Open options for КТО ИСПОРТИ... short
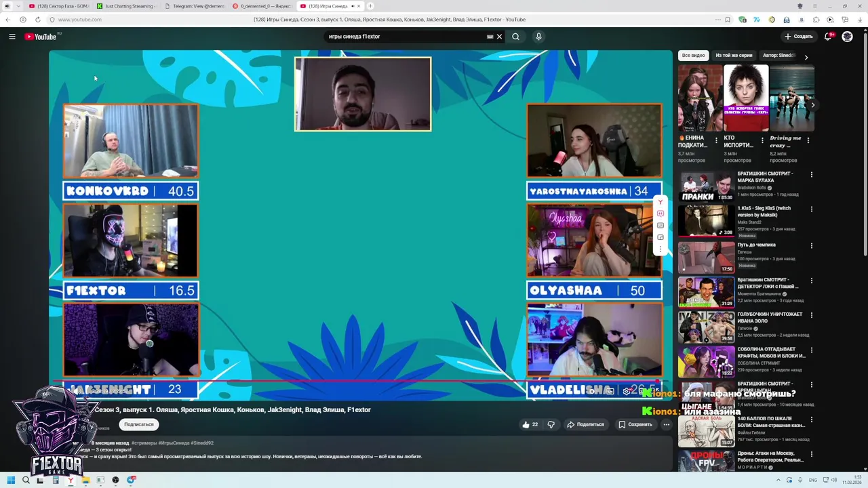This screenshot has height=488, width=868. [762, 140]
